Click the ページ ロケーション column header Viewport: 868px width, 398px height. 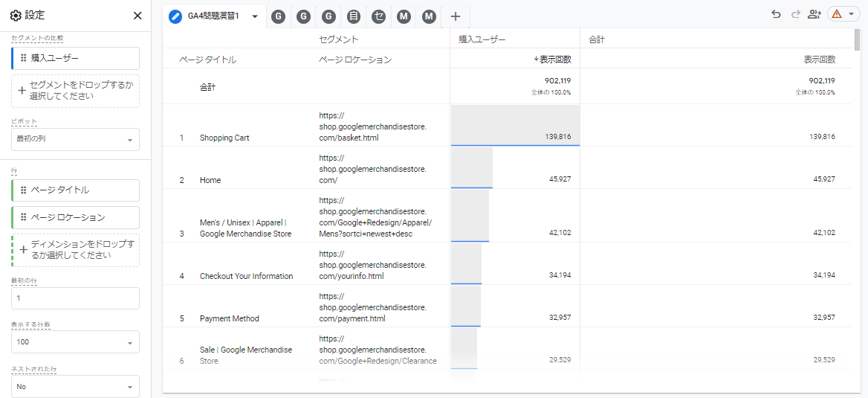[355, 60]
